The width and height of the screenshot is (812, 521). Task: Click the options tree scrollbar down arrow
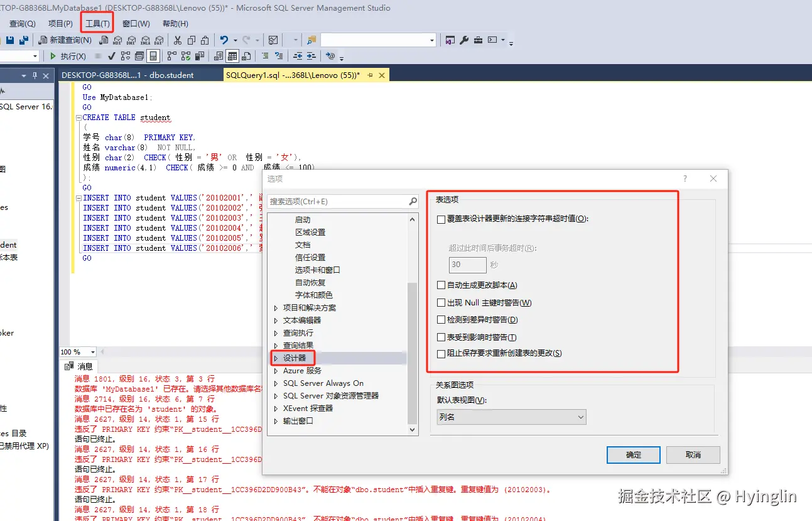[x=413, y=430]
